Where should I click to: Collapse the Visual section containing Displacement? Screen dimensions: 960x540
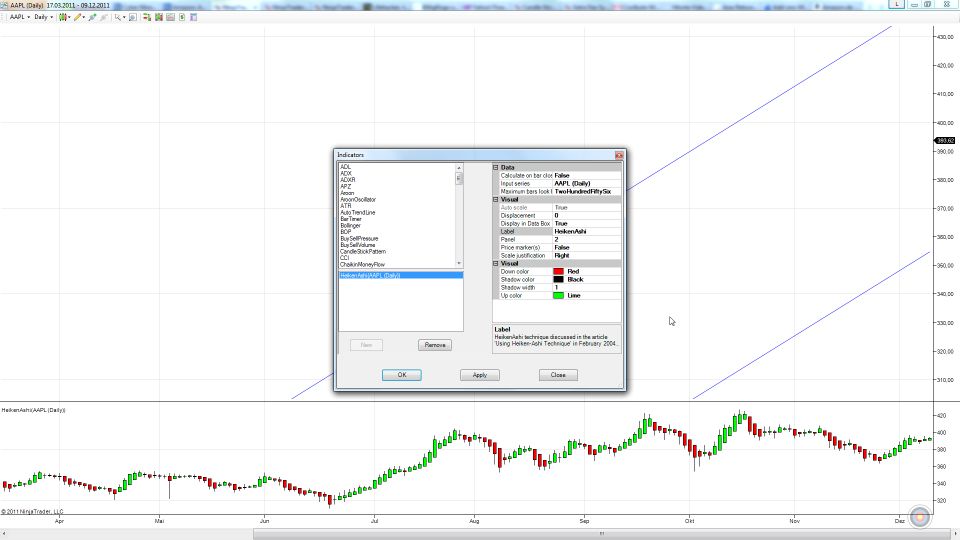[x=496, y=200]
